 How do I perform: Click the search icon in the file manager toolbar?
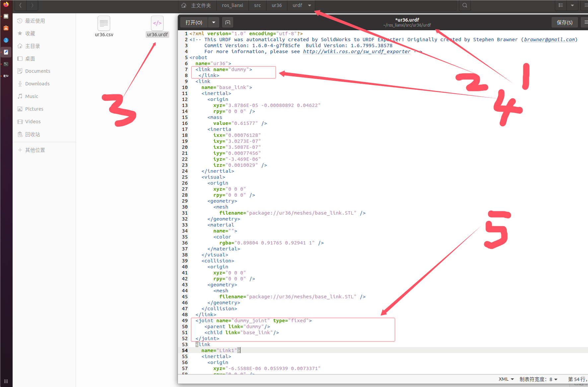(465, 5)
